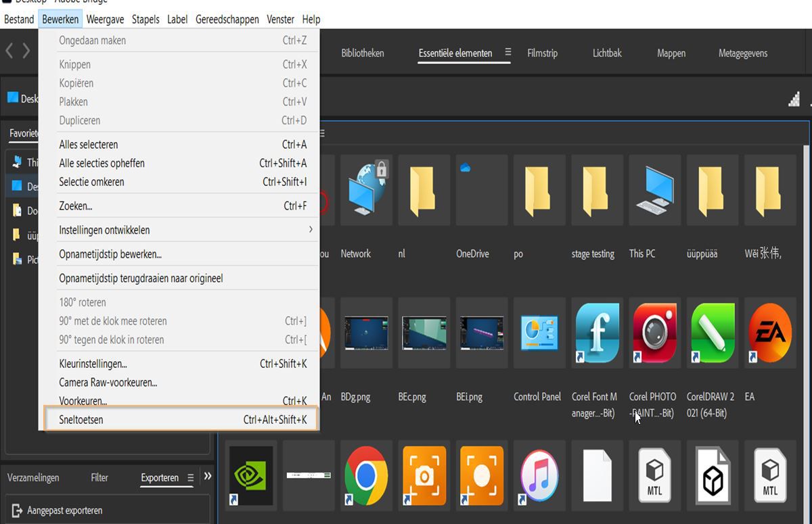Select the üüppüää folder thumbnail
This screenshot has width=812, height=524.
click(713, 189)
